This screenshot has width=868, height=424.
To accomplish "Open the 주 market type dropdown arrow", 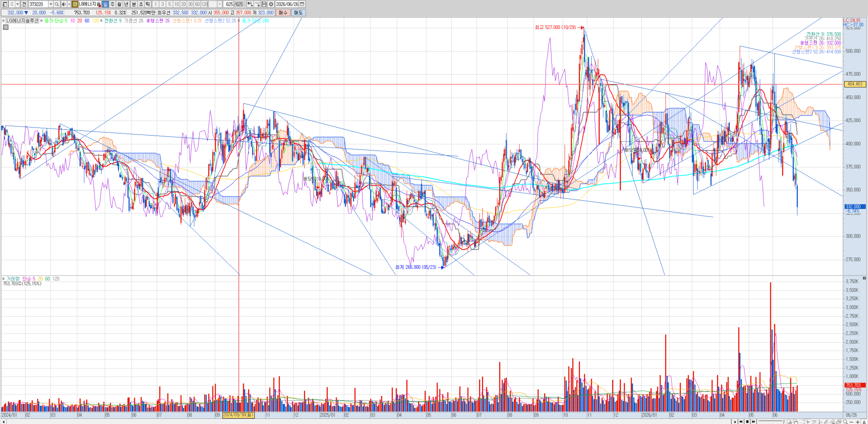I will (x=18, y=4).
